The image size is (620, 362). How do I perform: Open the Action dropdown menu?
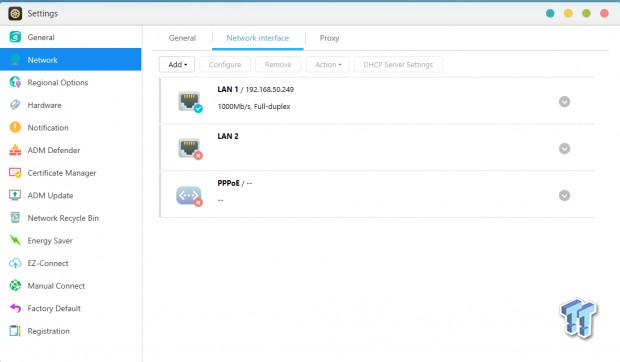(327, 64)
